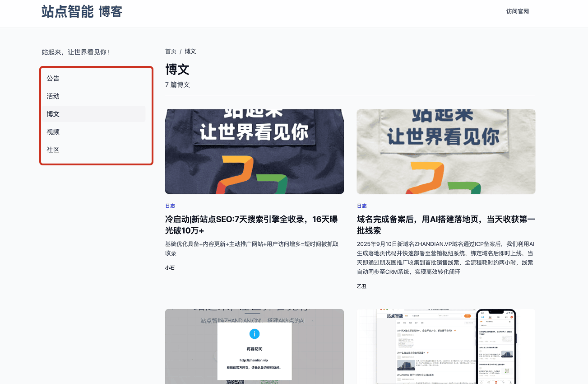Open 社区 from the sidebar
The height and width of the screenshot is (384, 588).
[53, 150]
